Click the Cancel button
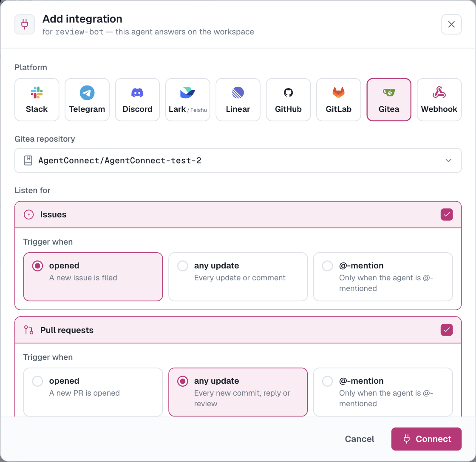476x462 pixels. [x=360, y=439]
